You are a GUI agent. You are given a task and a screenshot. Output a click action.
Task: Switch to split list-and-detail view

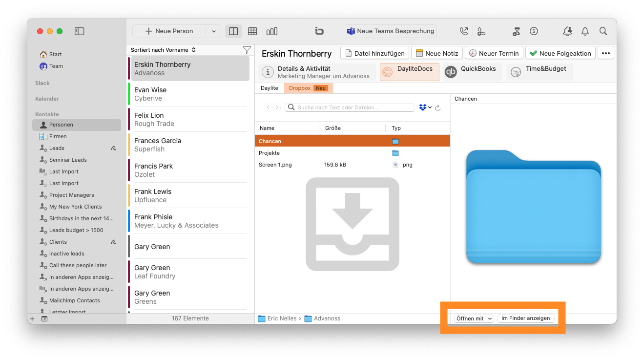coord(233,31)
